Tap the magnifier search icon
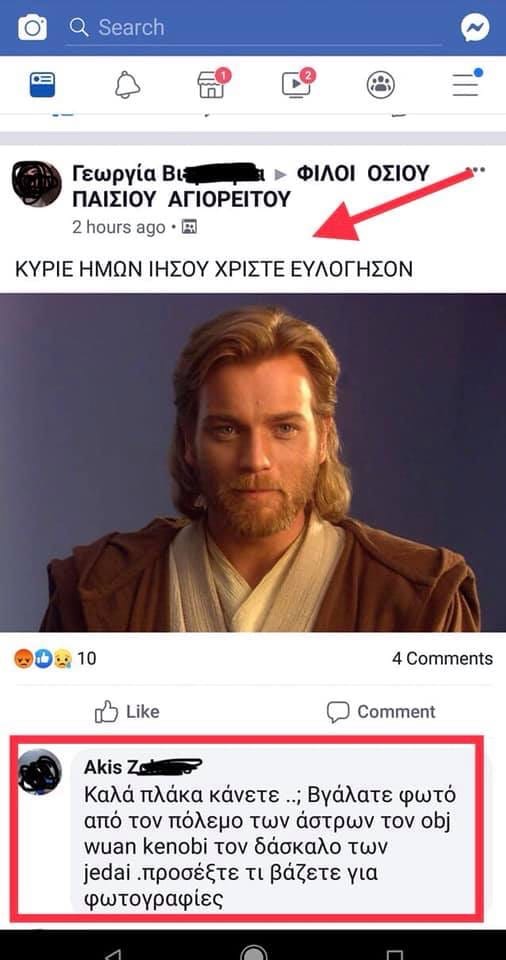The width and height of the screenshot is (506, 960). point(79,27)
